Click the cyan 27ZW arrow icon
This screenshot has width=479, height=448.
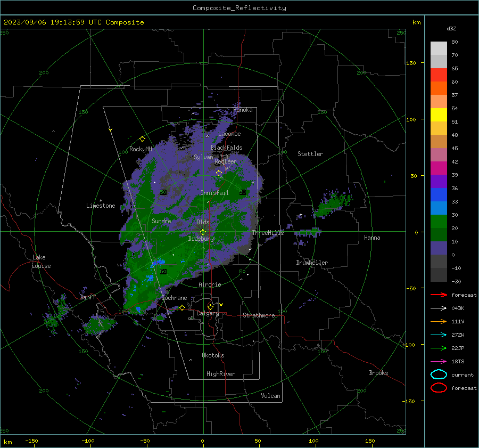pyautogui.click(x=439, y=335)
